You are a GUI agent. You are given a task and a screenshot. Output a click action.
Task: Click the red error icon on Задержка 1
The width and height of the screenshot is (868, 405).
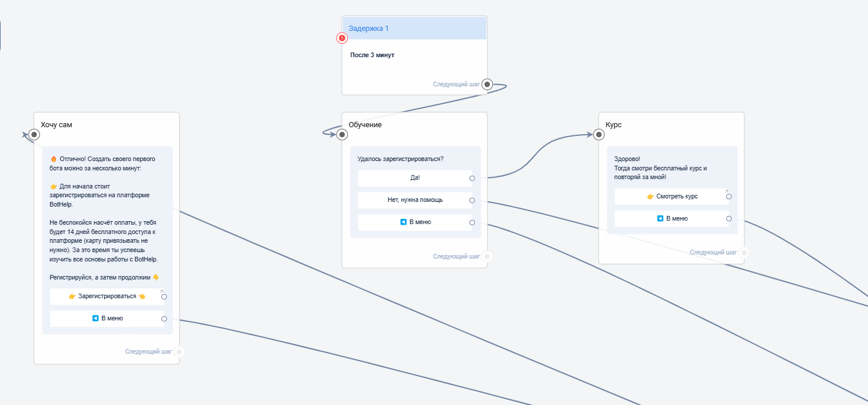pyautogui.click(x=342, y=38)
